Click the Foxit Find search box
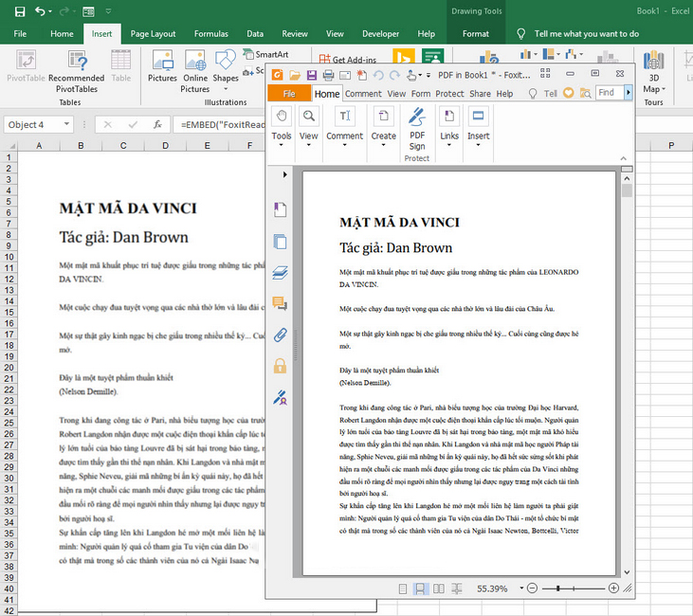The width and height of the screenshot is (693, 616). point(610,92)
